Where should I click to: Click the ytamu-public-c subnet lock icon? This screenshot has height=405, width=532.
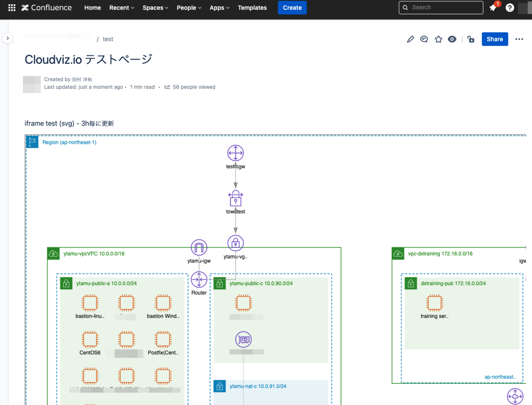point(220,283)
